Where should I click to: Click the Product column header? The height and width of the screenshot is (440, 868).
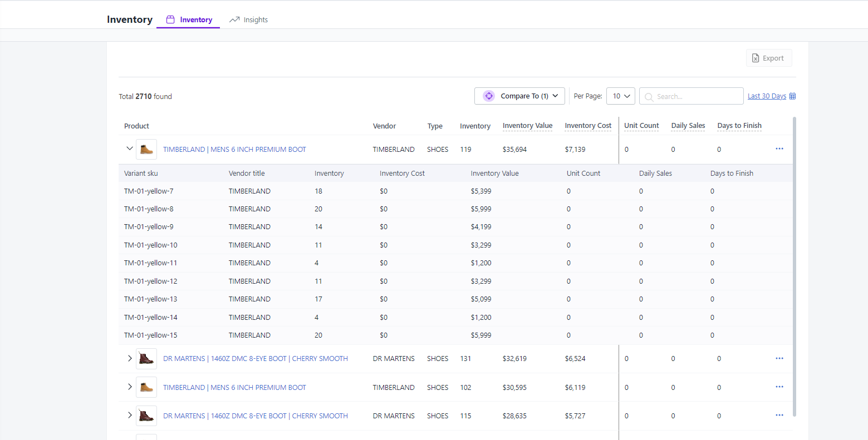tap(136, 126)
